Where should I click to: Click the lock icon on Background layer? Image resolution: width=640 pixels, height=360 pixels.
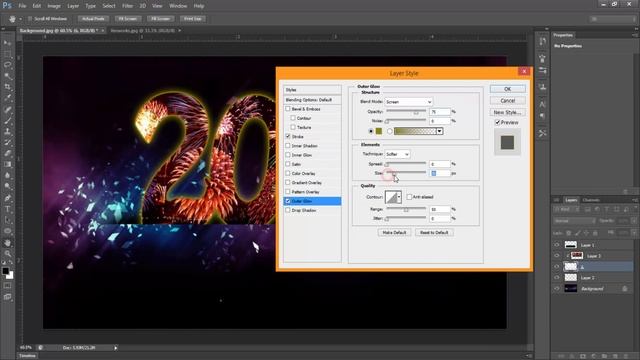624,289
